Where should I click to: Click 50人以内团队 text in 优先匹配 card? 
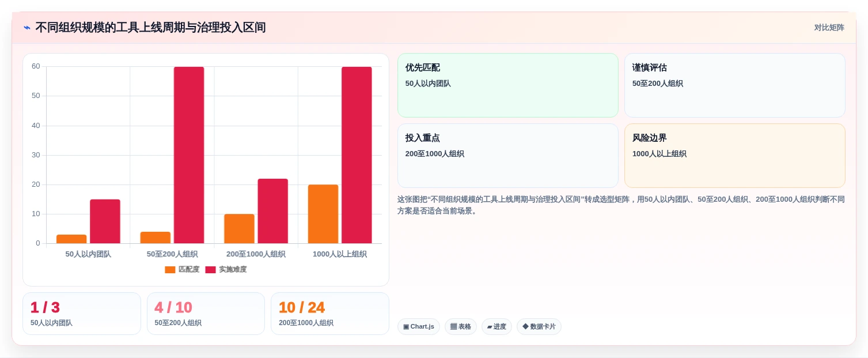pos(428,84)
